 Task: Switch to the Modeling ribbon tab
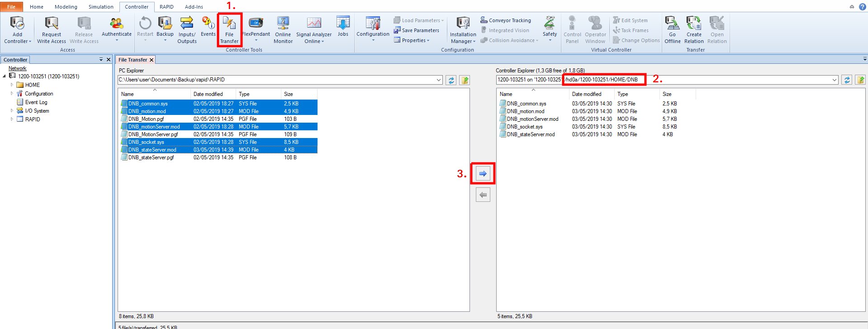tap(66, 7)
